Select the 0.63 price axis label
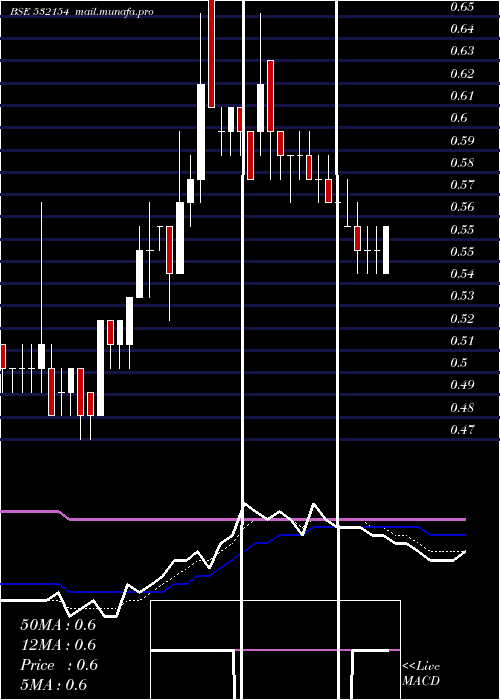This screenshot has width=500, height=700. (462, 51)
